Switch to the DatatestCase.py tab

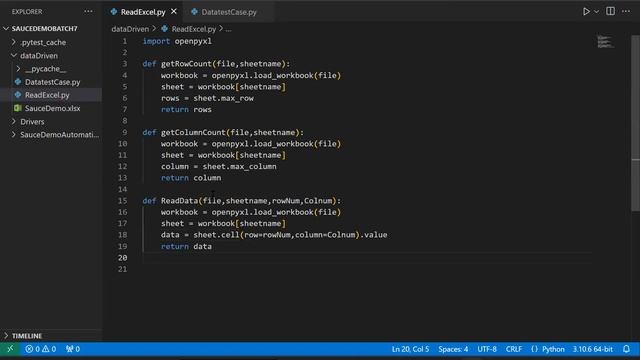pyautogui.click(x=229, y=12)
